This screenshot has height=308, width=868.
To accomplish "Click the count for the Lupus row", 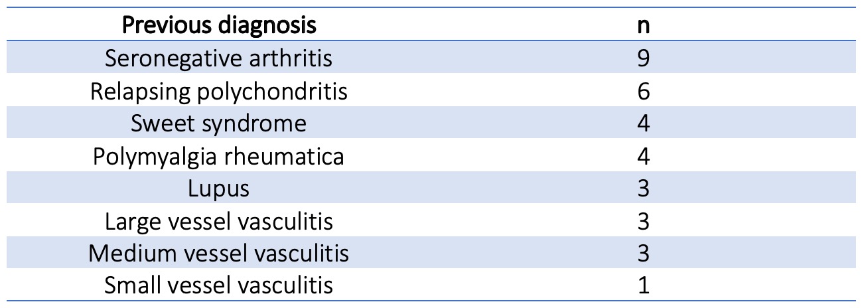I will pos(642,189).
